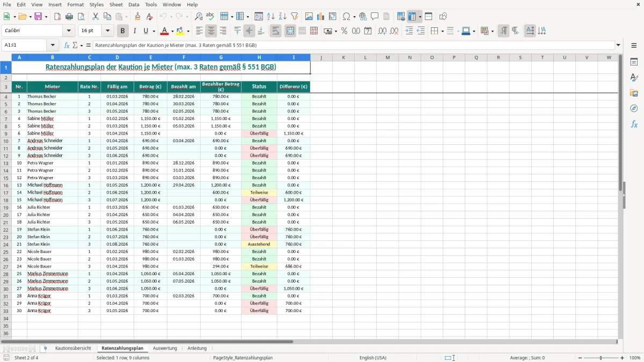Toggle Center Vertically alignment
644x362 pixels.
coord(249,31)
